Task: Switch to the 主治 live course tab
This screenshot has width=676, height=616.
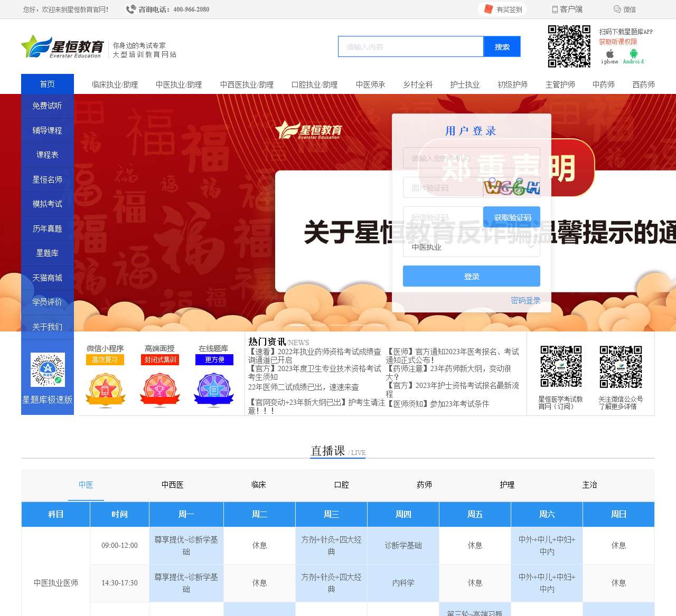Action: click(590, 485)
